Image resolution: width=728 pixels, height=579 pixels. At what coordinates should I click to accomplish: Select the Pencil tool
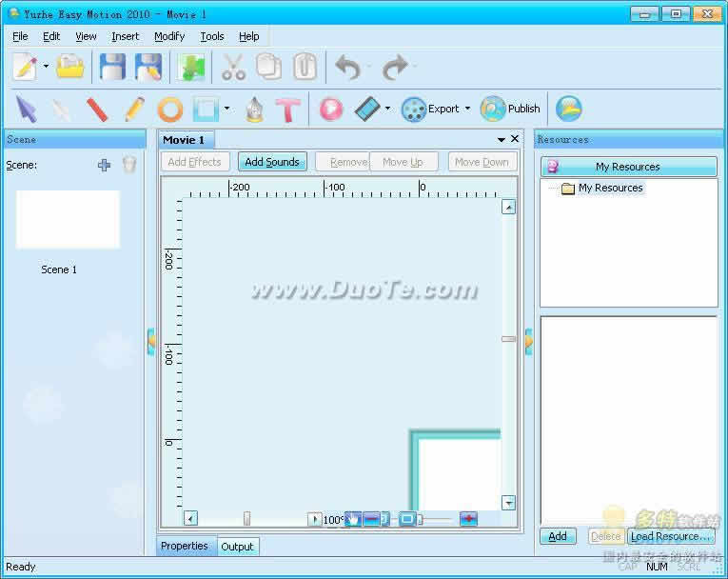click(134, 110)
